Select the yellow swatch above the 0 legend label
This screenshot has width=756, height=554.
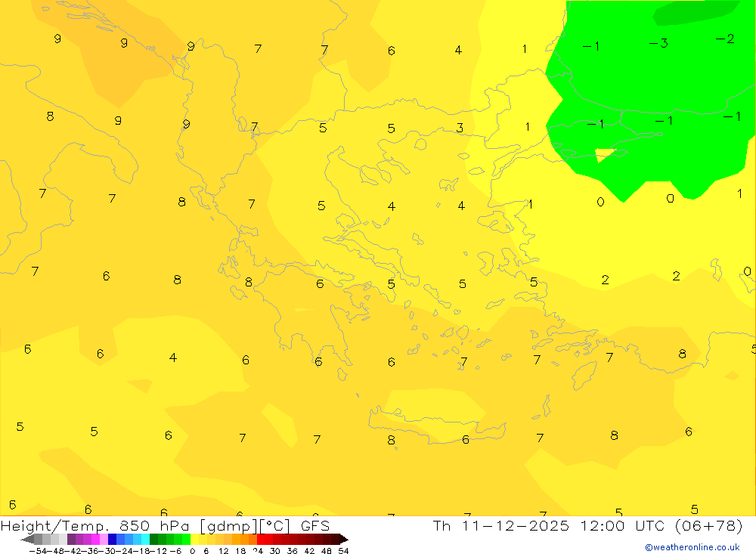[194, 540]
